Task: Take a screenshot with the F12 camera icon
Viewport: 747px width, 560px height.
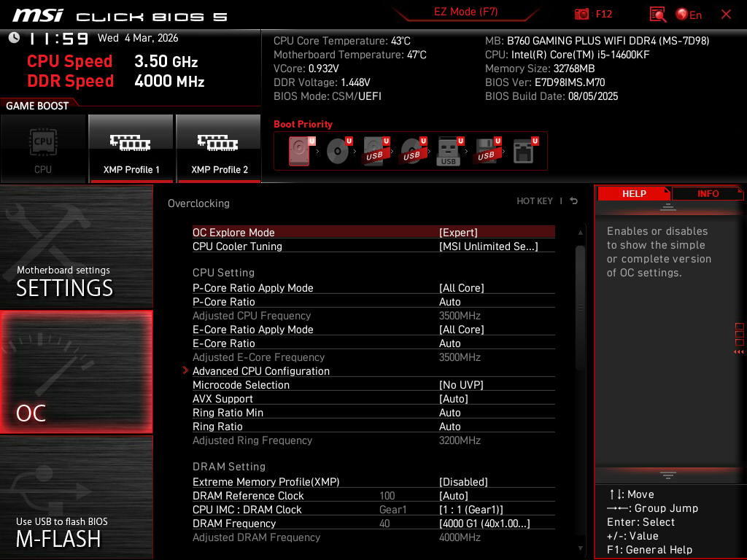Action: pyautogui.click(x=581, y=15)
